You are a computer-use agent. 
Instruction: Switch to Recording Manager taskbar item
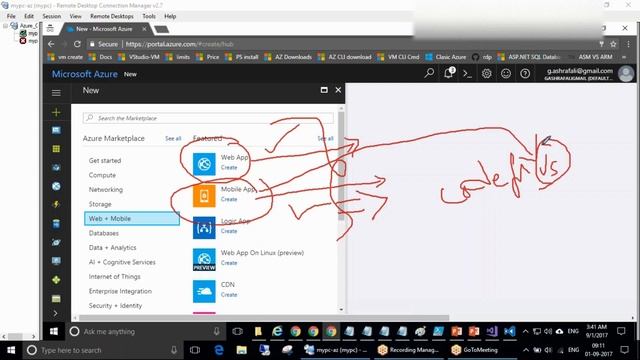click(x=408, y=350)
